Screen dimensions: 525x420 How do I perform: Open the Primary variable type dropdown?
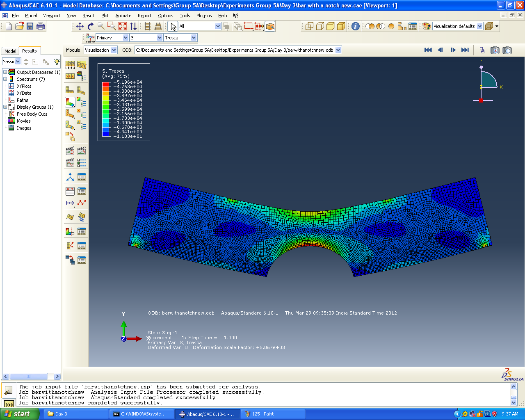click(126, 38)
